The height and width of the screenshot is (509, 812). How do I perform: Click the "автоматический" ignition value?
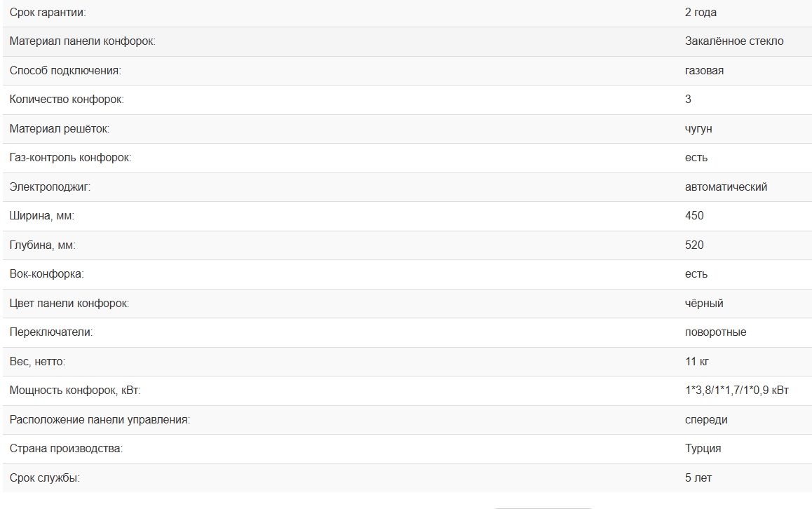726,187
